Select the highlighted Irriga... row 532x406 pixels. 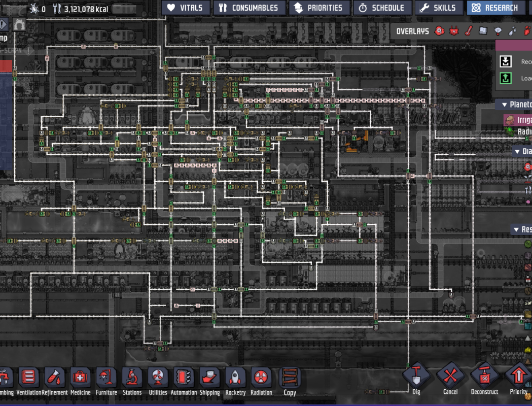click(x=518, y=120)
